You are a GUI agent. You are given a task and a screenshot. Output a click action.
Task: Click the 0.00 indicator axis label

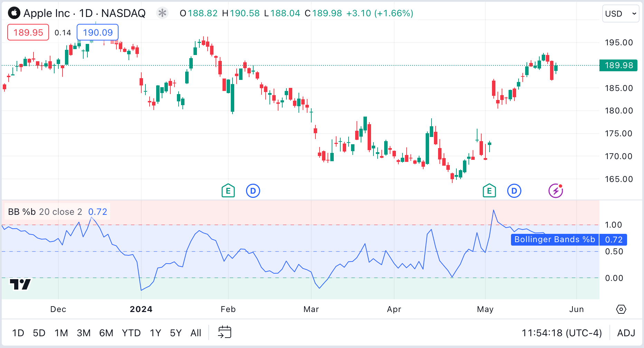pyautogui.click(x=614, y=278)
